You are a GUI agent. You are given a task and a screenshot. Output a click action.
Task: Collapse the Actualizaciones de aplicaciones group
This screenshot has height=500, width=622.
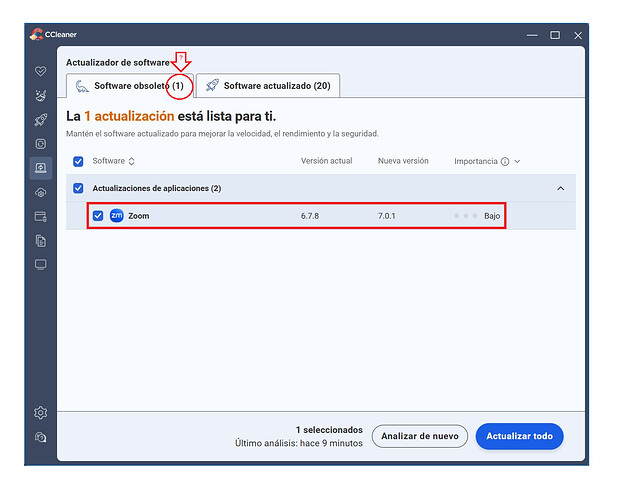coord(561,188)
